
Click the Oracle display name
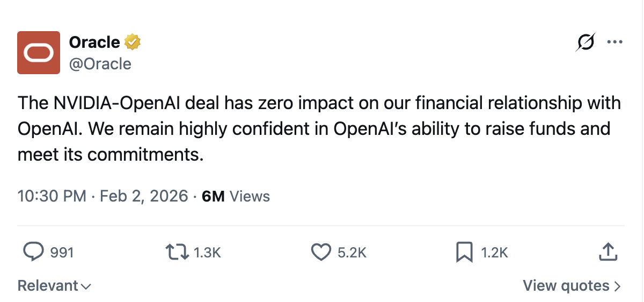coord(94,41)
